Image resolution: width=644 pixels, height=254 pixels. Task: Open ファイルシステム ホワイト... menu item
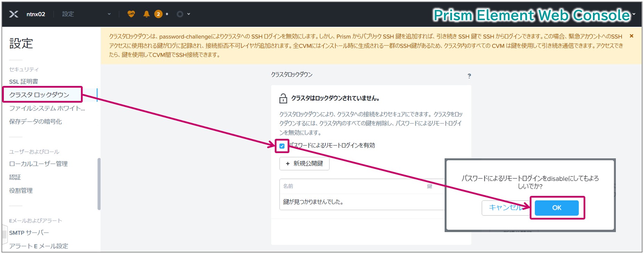coord(47,108)
